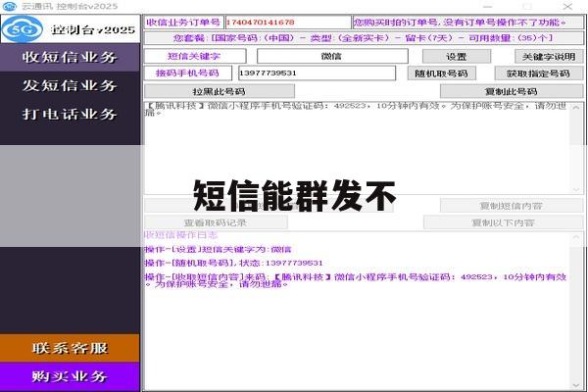
Task: Click the 5G cloud logo icon
Action: 23,28
